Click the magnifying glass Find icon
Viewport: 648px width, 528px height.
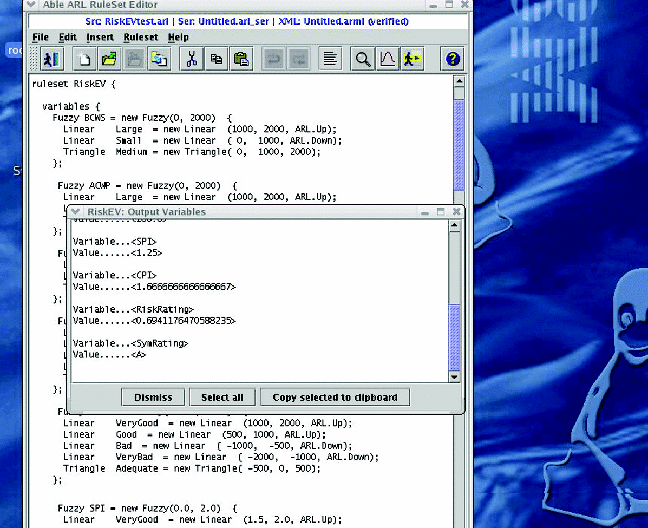point(363,60)
